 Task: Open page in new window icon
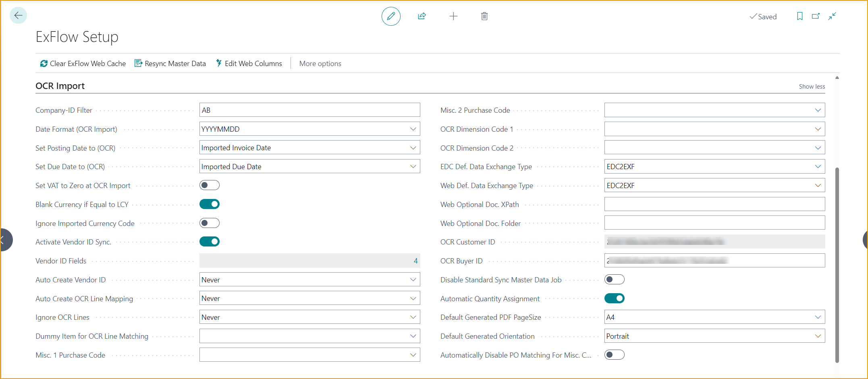816,16
